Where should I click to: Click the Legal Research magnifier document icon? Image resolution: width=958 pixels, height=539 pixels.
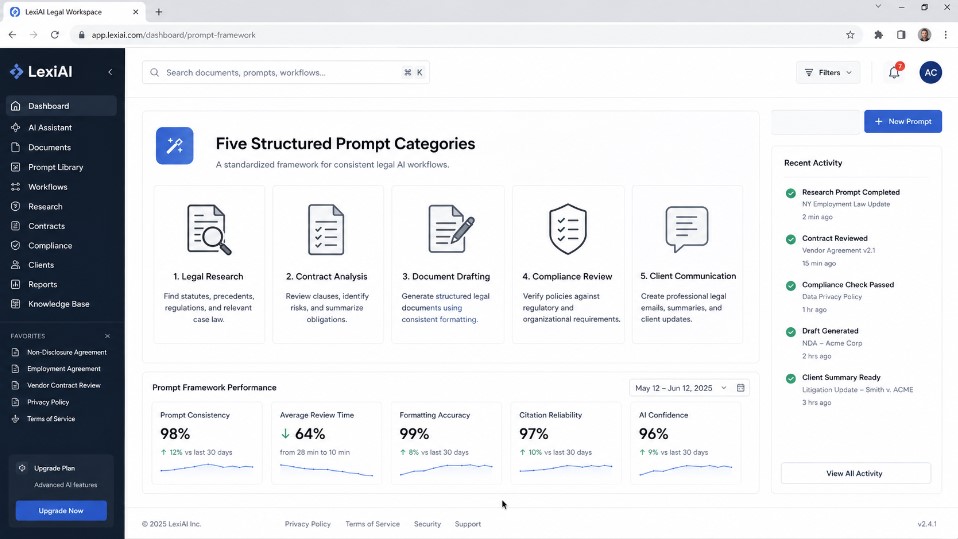209,230
